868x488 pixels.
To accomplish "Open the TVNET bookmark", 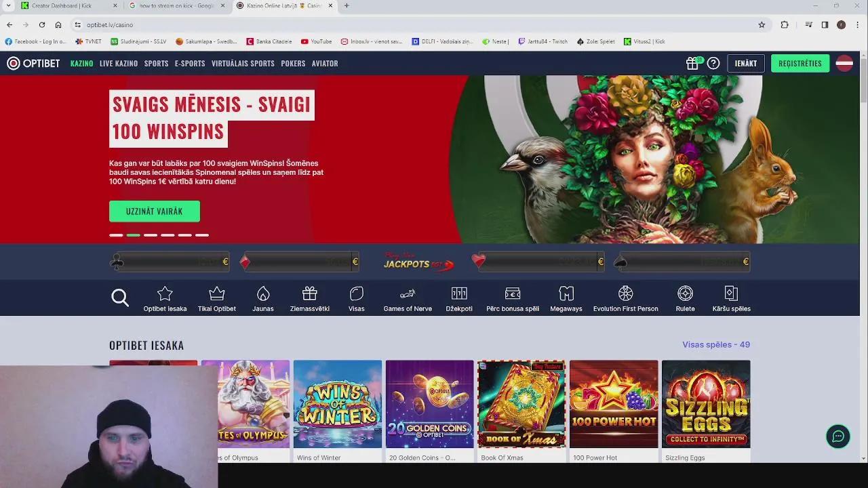I will (88, 41).
